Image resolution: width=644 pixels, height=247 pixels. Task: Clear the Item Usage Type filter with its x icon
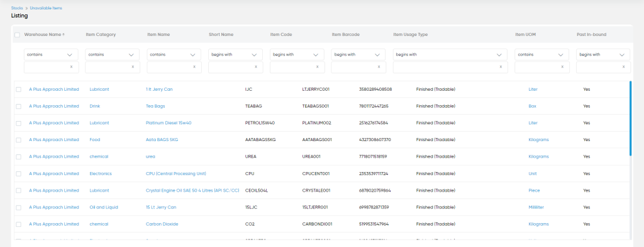(501, 67)
